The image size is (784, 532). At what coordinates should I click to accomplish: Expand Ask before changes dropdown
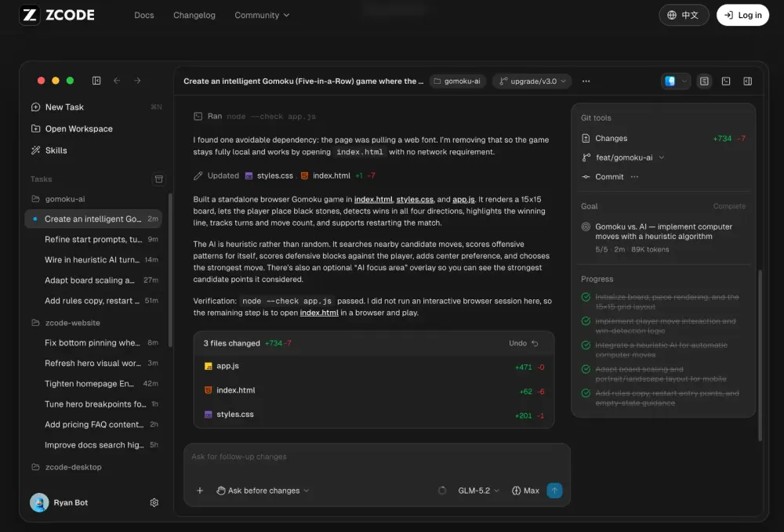(x=263, y=490)
